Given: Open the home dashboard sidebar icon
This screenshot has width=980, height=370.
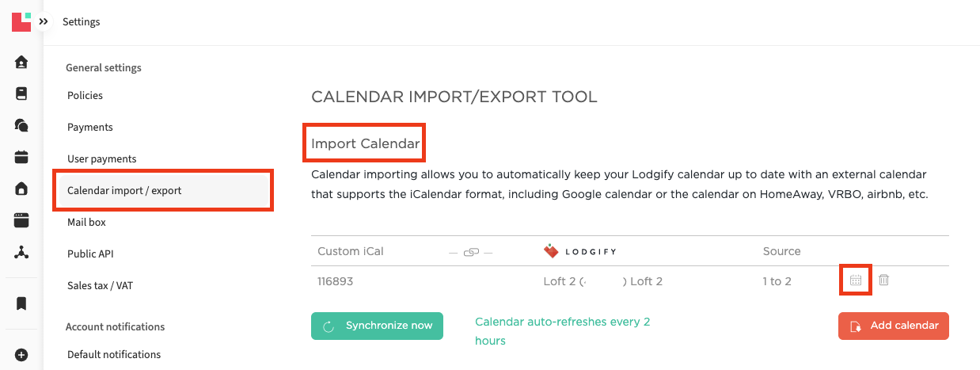Looking at the screenshot, I should [x=21, y=62].
